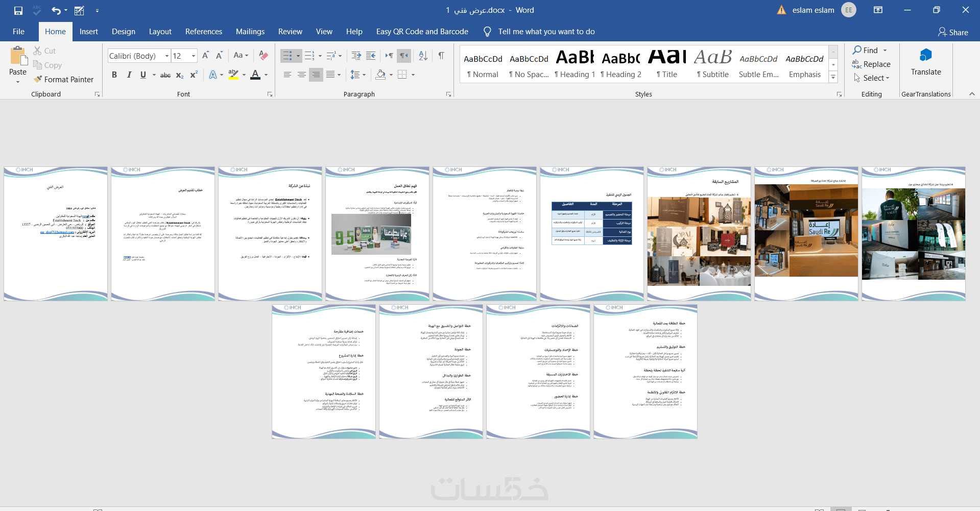This screenshot has width=980, height=511.
Task: Apply the Normal style
Action: (483, 64)
